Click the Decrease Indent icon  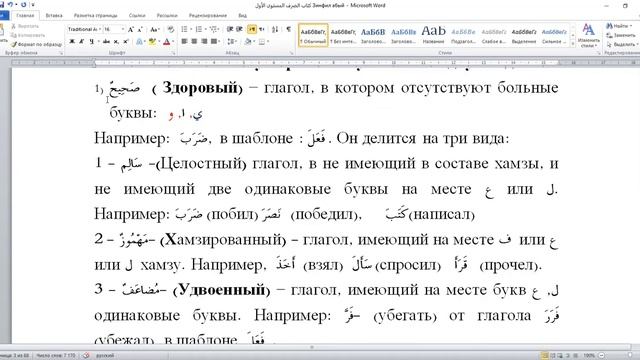tap(230, 29)
